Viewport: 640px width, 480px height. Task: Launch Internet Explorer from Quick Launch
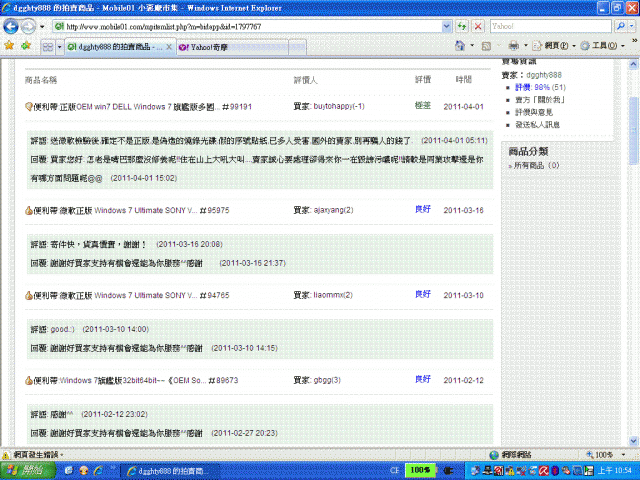coord(98,471)
